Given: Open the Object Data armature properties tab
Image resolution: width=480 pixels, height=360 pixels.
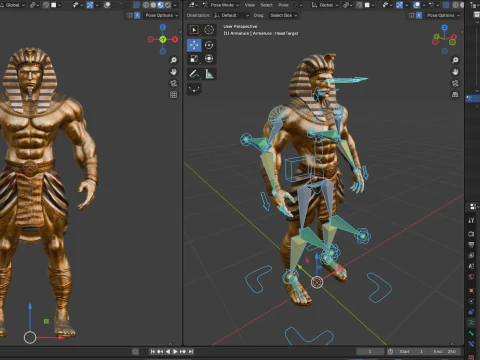Looking at the screenshot, I should pos(471,322).
